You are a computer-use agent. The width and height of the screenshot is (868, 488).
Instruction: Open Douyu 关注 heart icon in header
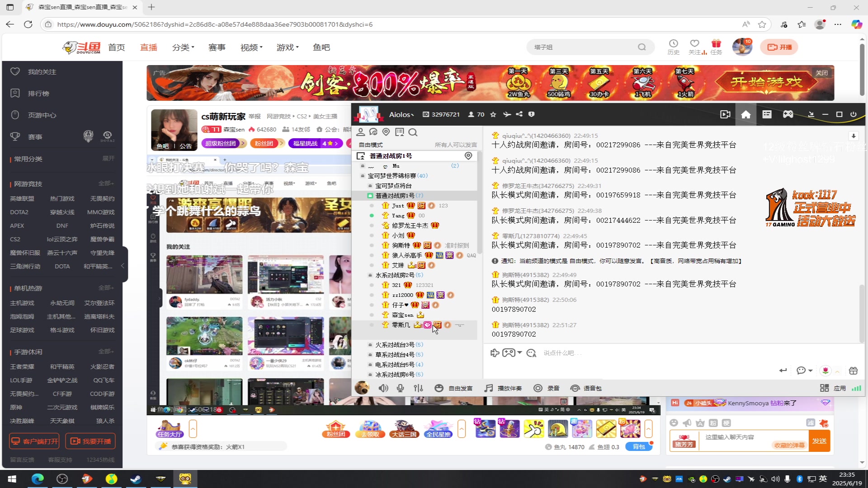pyautogui.click(x=695, y=47)
